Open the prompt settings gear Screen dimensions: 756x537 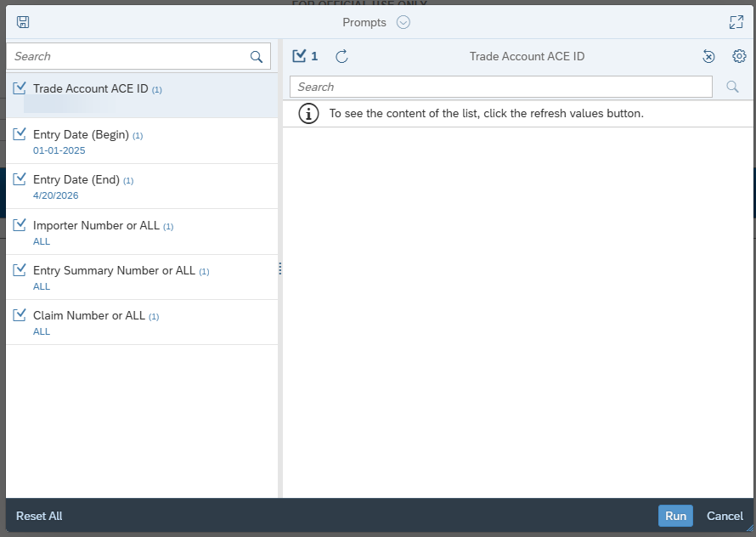739,56
